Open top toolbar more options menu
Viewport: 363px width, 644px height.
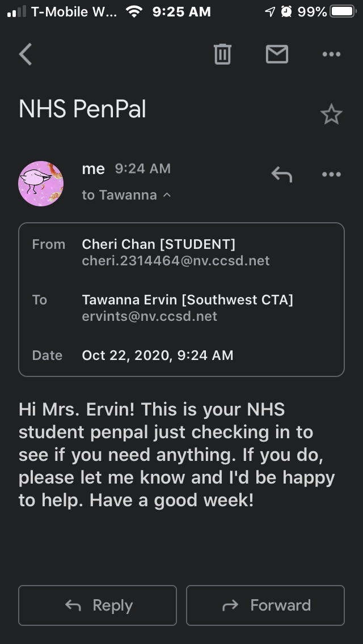331,54
